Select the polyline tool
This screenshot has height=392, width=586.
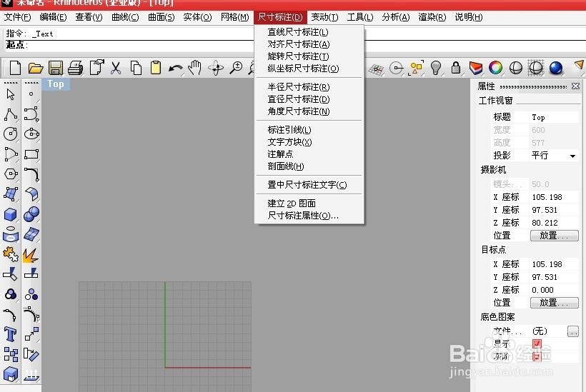(x=11, y=114)
